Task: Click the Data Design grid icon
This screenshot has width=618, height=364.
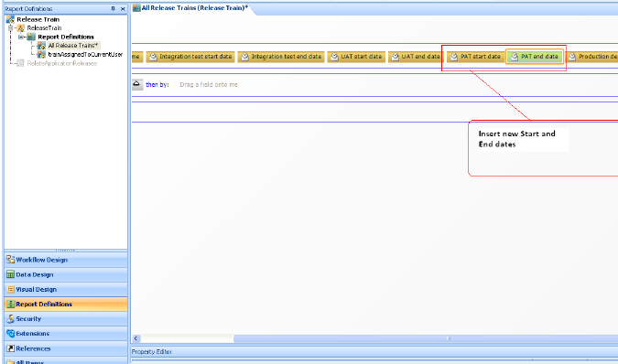Action: click(11, 274)
